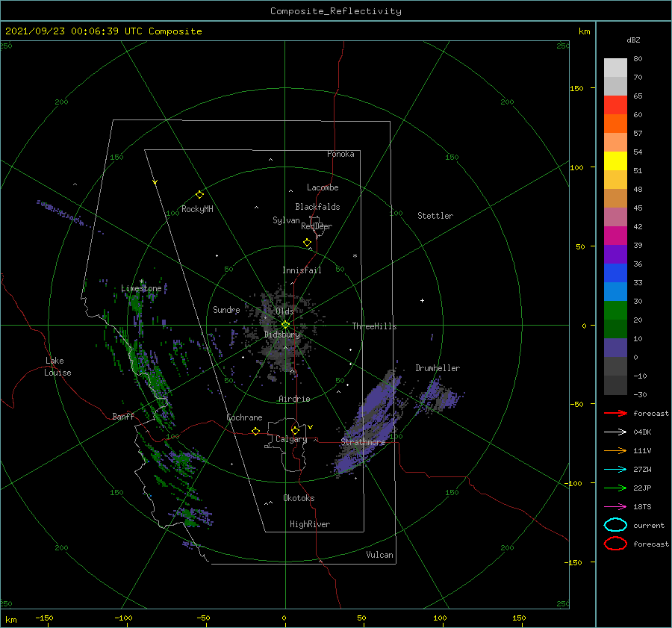Click the purple 39-36 dBZ swatch
Screen dimensions: 672x628
tap(615, 255)
